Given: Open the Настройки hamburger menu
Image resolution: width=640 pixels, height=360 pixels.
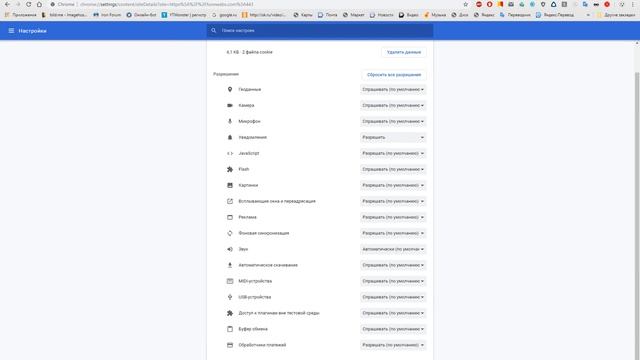Looking at the screenshot, I should (x=11, y=31).
